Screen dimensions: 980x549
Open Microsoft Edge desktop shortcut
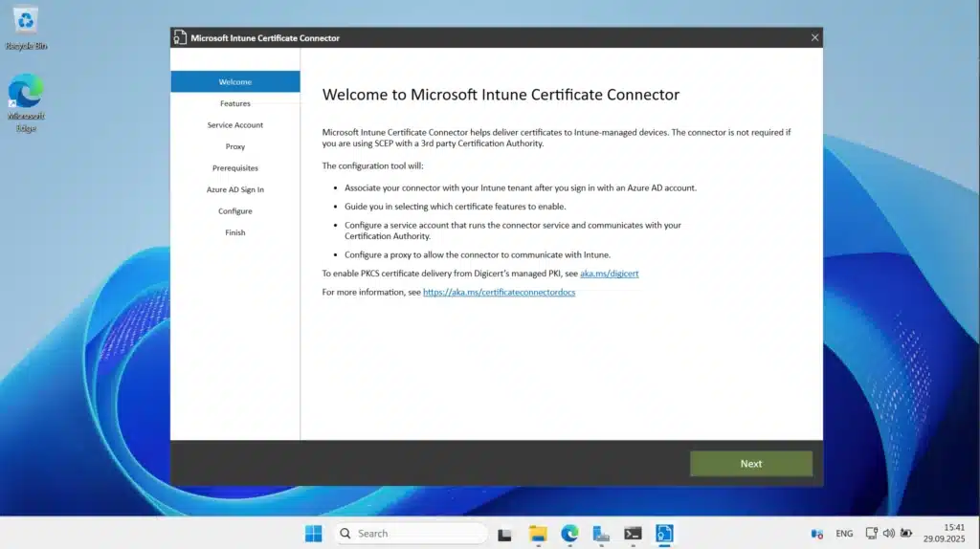point(26,95)
